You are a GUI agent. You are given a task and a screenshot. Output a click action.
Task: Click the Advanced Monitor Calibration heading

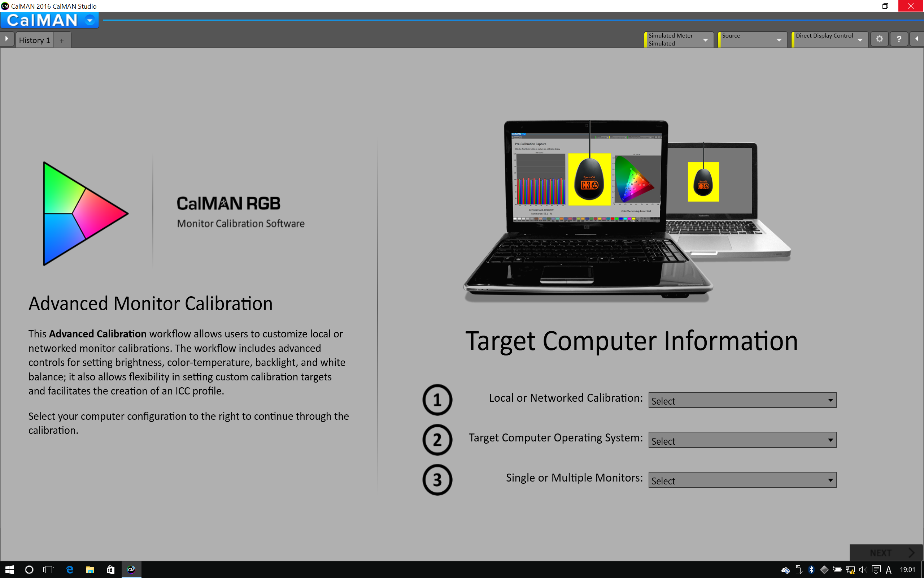[x=151, y=304]
